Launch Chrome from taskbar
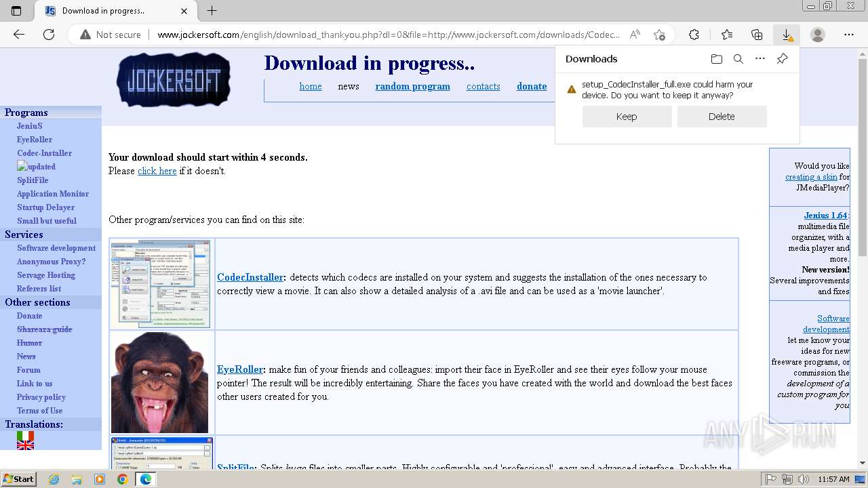The image size is (868, 488). (x=122, y=479)
